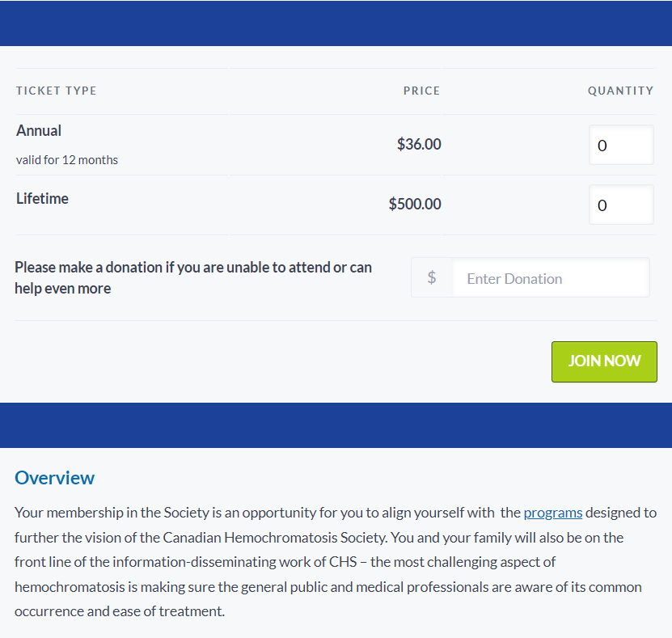The width and height of the screenshot is (672, 638).
Task: Select the Lifetime ticket type label
Action: pos(42,199)
